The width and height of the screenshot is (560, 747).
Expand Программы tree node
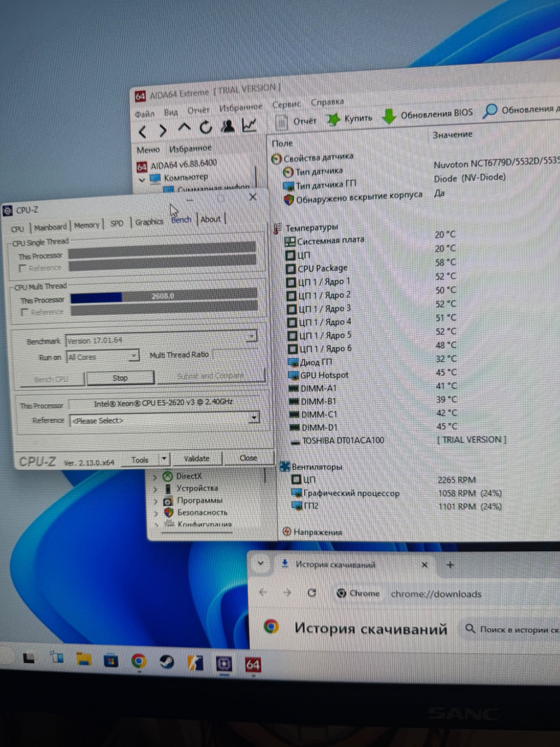[x=155, y=501]
